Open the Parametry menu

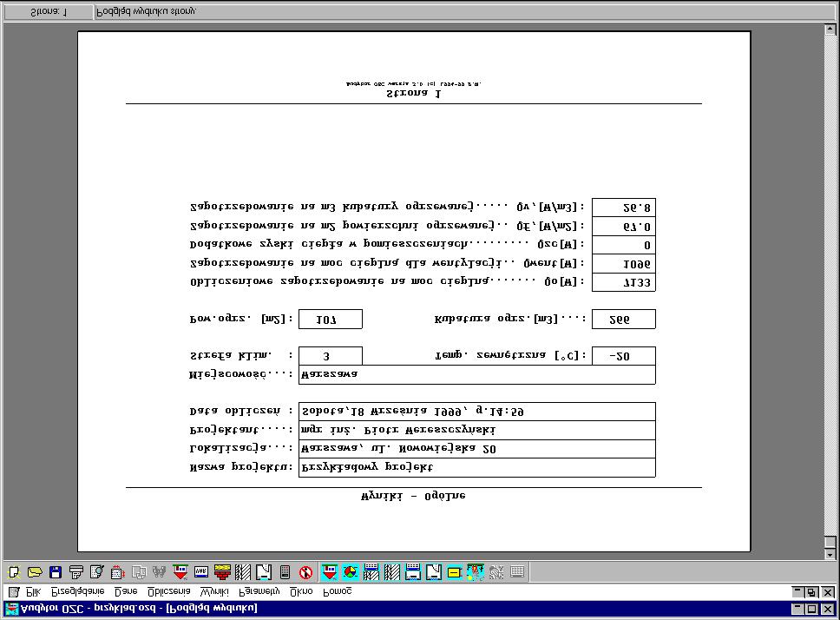[259, 591]
